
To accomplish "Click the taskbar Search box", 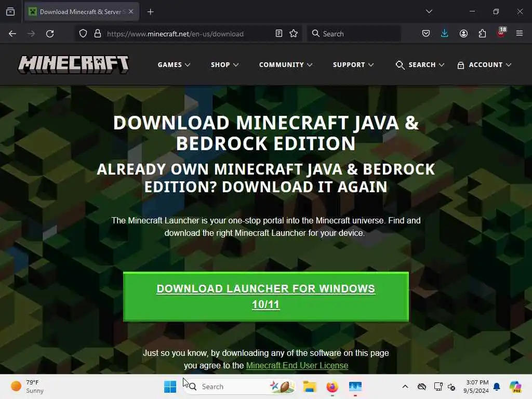I will point(239,387).
